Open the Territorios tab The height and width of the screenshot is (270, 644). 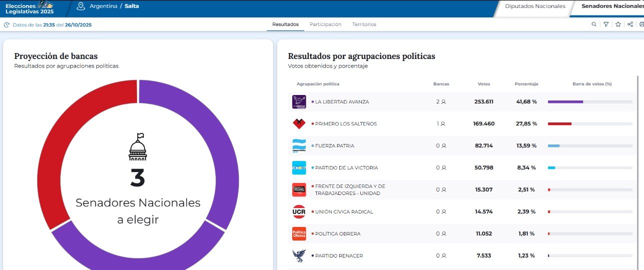(x=364, y=24)
